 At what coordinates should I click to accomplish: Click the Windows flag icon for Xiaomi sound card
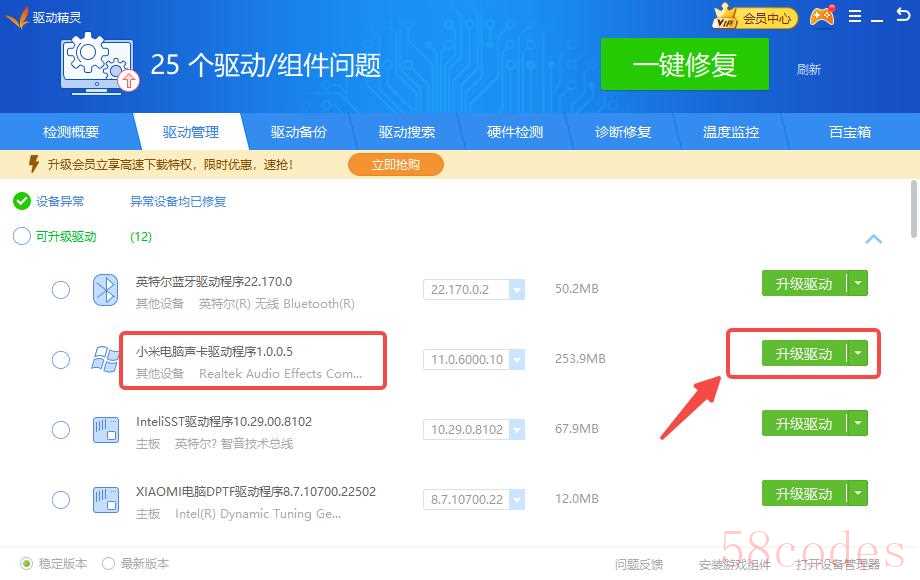[106, 359]
